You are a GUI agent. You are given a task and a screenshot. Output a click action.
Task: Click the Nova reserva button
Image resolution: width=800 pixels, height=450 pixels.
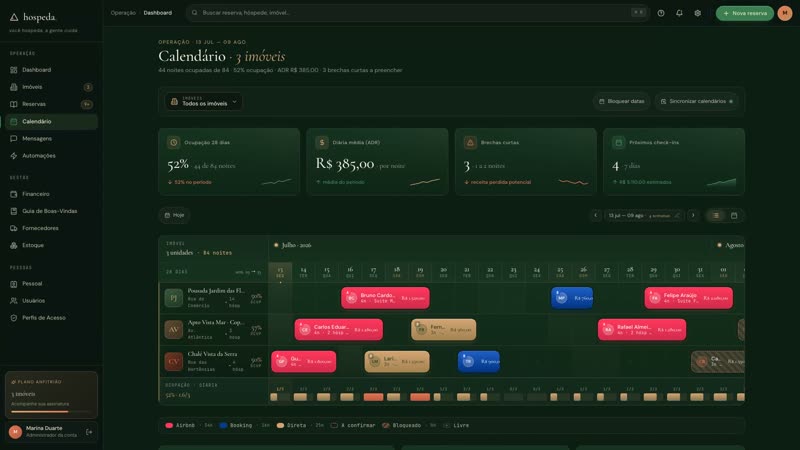coord(745,13)
